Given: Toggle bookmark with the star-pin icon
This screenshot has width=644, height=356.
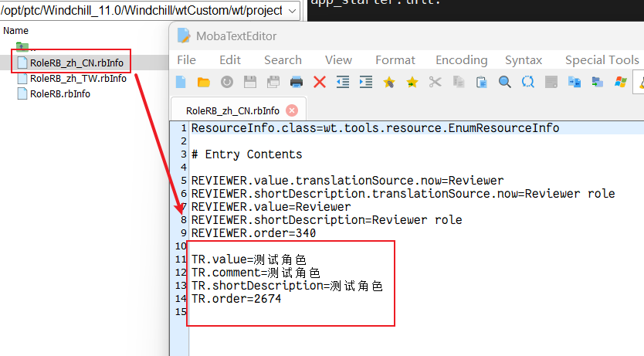Looking at the screenshot, I should click(x=389, y=82).
